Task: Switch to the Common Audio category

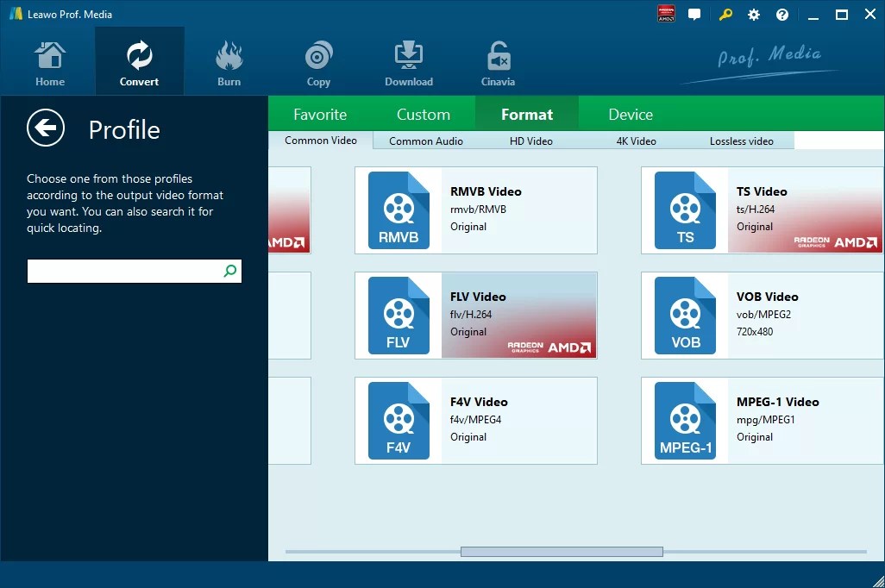Action: click(425, 141)
